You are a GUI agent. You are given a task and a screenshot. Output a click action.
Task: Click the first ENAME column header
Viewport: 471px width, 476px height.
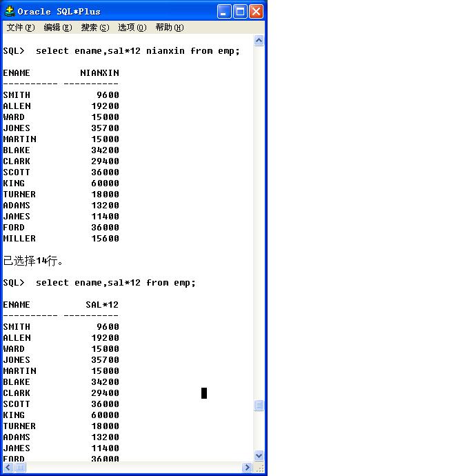17,73
